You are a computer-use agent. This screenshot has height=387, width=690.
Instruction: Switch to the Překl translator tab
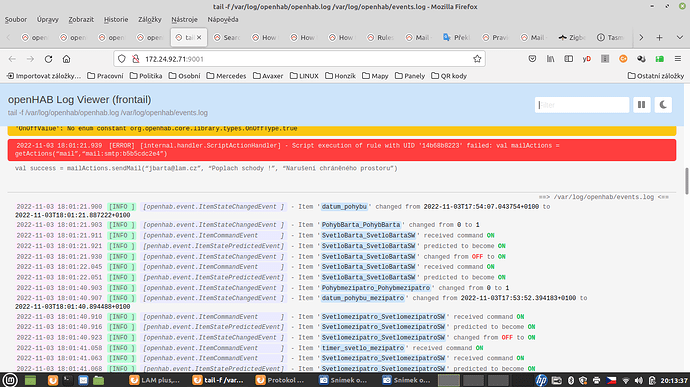[457, 38]
